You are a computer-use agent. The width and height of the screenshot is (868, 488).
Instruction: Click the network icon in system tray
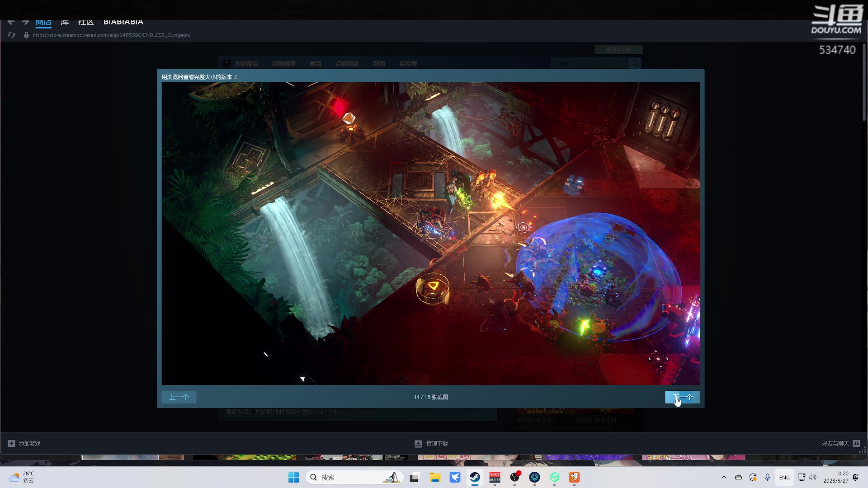tap(802, 477)
